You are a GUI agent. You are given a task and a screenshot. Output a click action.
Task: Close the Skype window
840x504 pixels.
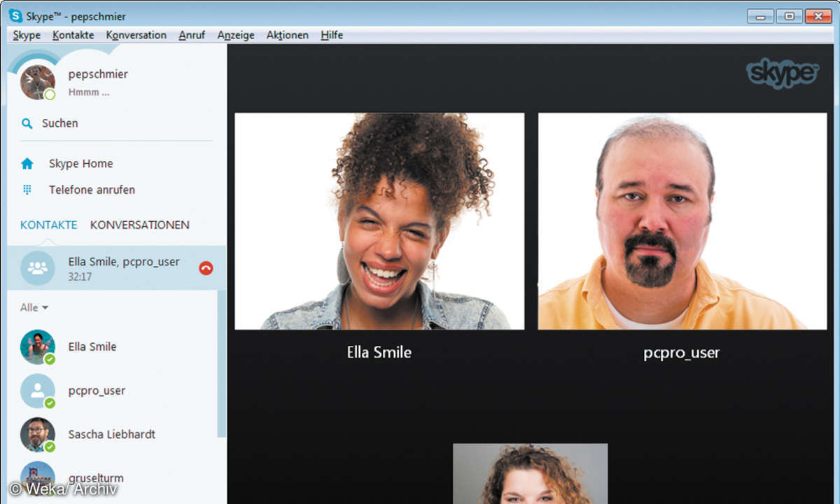coord(818,15)
